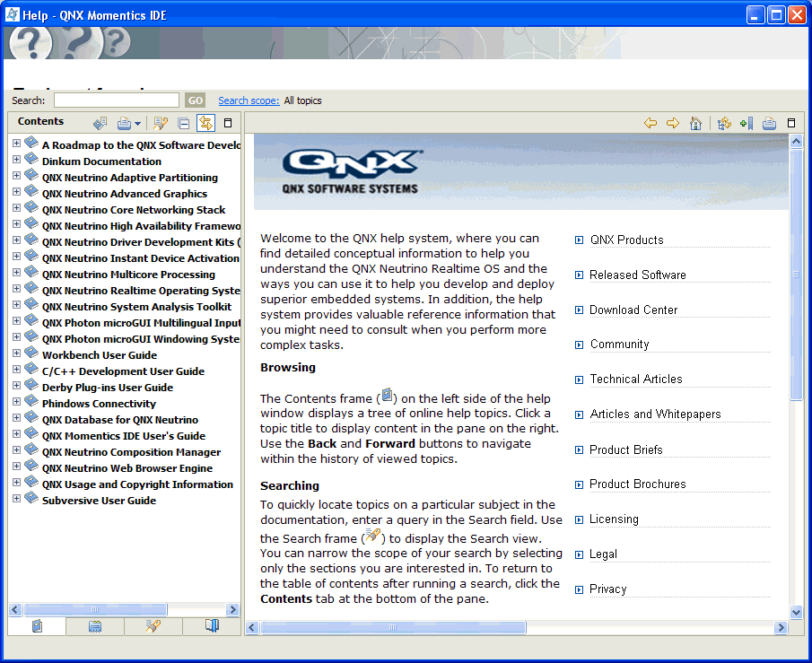The height and width of the screenshot is (663, 812).
Task: Go Back with the left arrow icon
Action: coord(650,123)
